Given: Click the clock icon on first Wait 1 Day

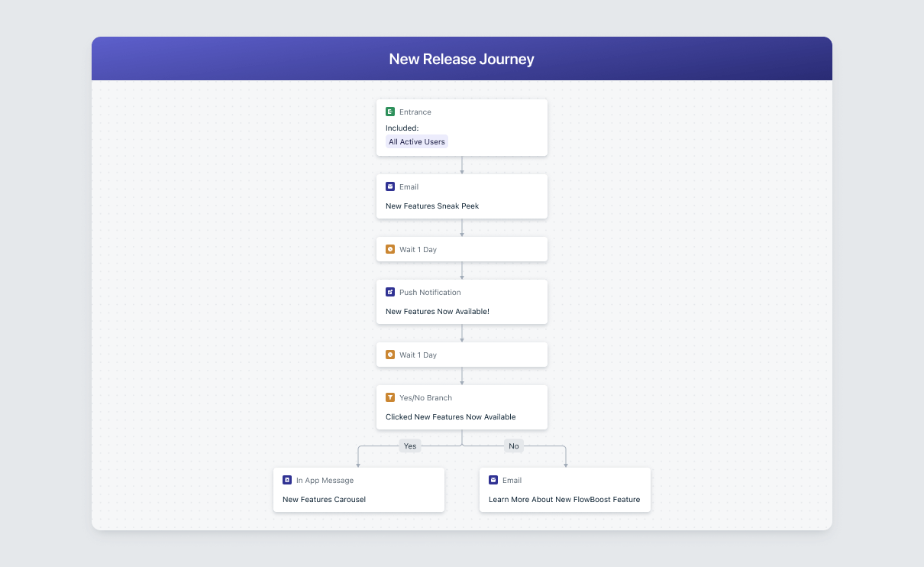Looking at the screenshot, I should [x=390, y=249].
